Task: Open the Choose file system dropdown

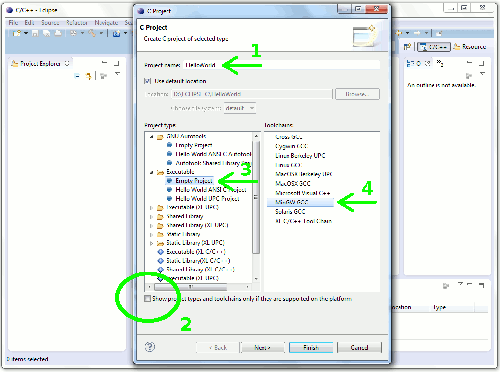Action: click(x=240, y=108)
